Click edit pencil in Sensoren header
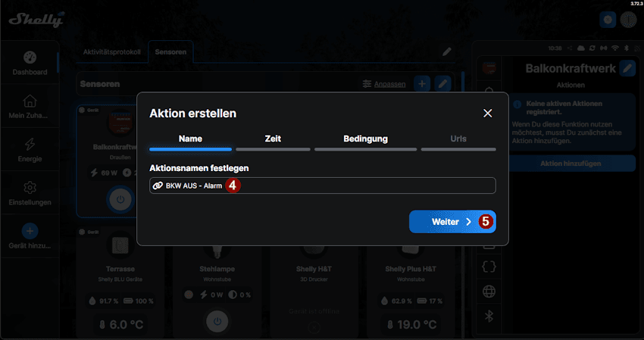This screenshot has width=644, height=340. pyautogui.click(x=442, y=84)
